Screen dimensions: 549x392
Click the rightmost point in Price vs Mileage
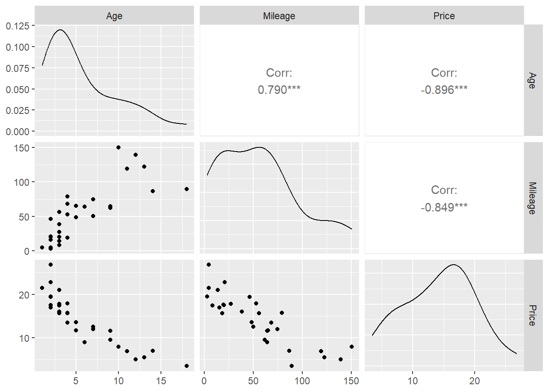352,347
